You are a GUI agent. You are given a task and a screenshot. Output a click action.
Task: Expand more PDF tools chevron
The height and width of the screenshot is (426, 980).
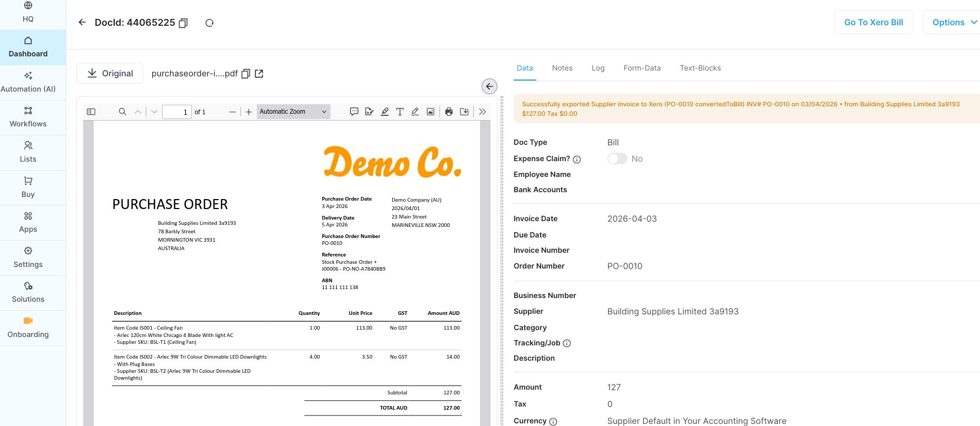[x=482, y=112]
